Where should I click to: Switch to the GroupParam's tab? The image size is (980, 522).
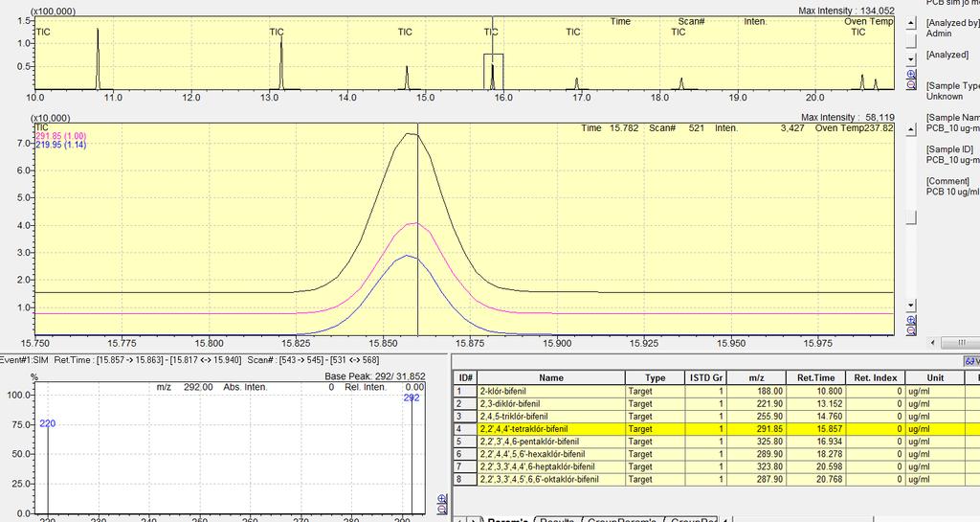(621, 520)
